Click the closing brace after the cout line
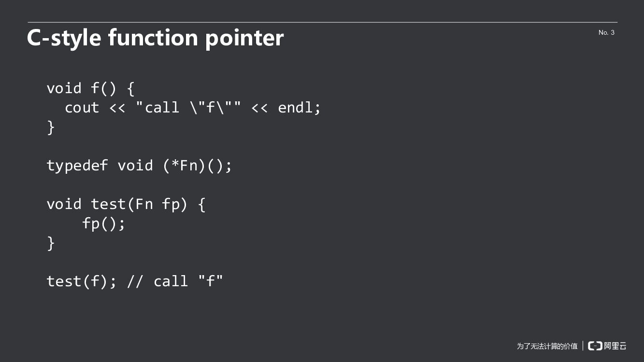This screenshot has height=362, width=644. pos(50,127)
